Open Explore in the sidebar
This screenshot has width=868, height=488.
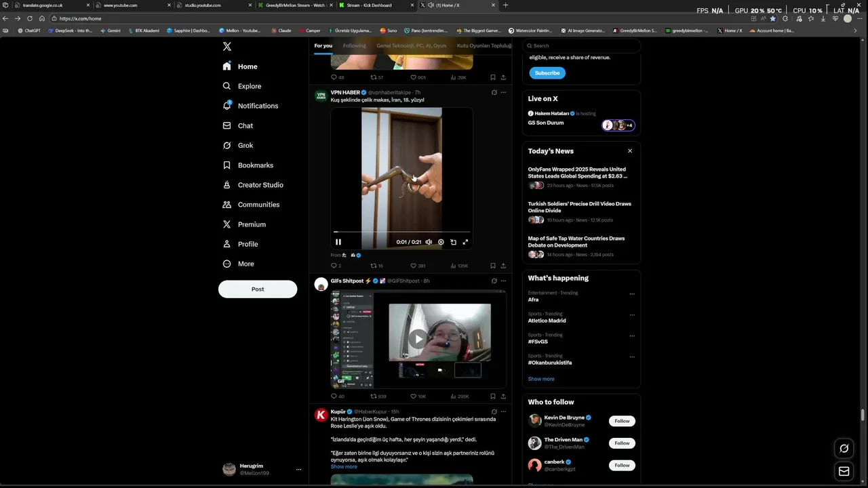point(242,86)
